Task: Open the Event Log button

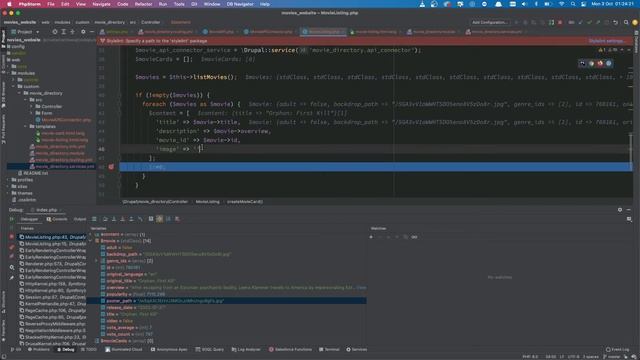Action: 617,350
